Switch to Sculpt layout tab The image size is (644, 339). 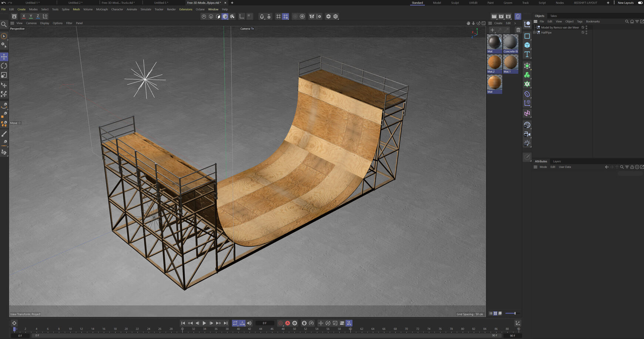coord(455,3)
